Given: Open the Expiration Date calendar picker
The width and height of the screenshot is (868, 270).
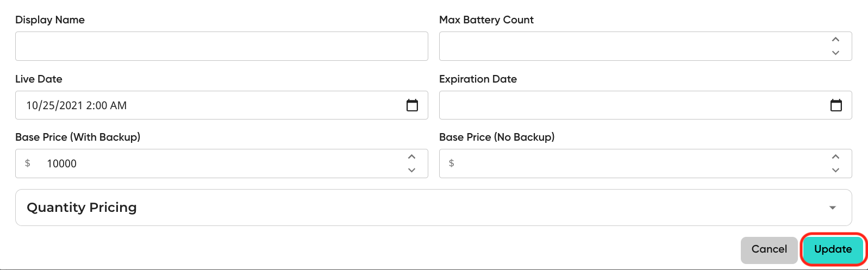Looking at the screenshot, I should [x=836, y=105].
